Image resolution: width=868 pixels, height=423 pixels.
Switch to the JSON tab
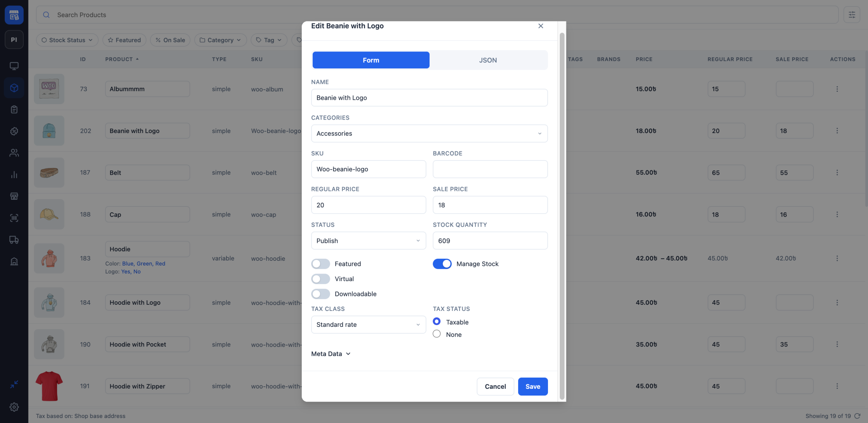[488, 60]
